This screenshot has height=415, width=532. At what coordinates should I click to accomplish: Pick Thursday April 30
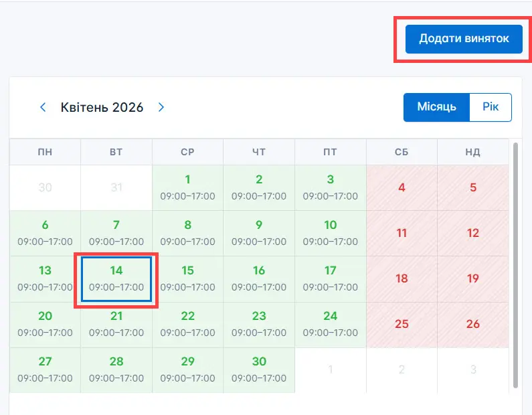(x=259, y=369)
